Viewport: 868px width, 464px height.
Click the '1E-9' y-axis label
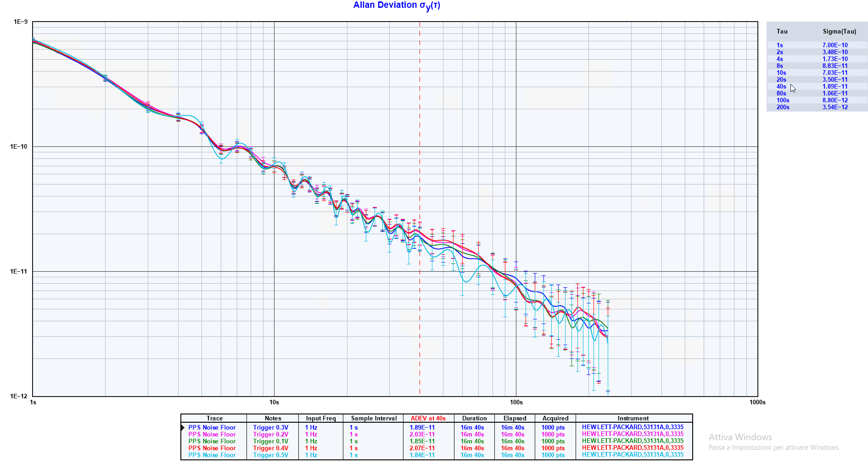pos(21,22)
